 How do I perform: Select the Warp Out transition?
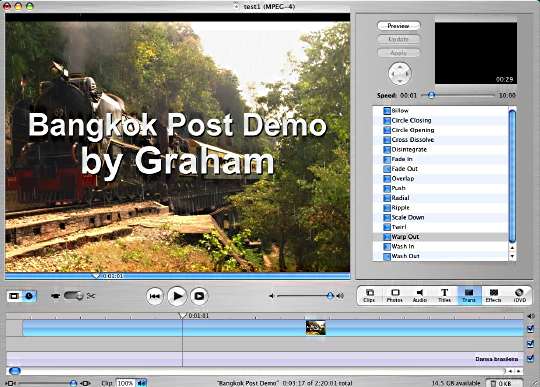[x=440, y=237]
